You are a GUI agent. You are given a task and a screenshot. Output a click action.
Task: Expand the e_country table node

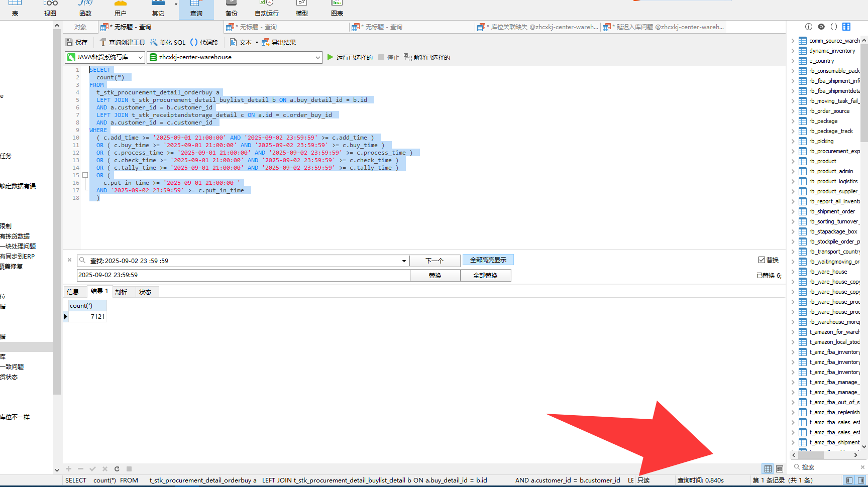coord(793,61)
